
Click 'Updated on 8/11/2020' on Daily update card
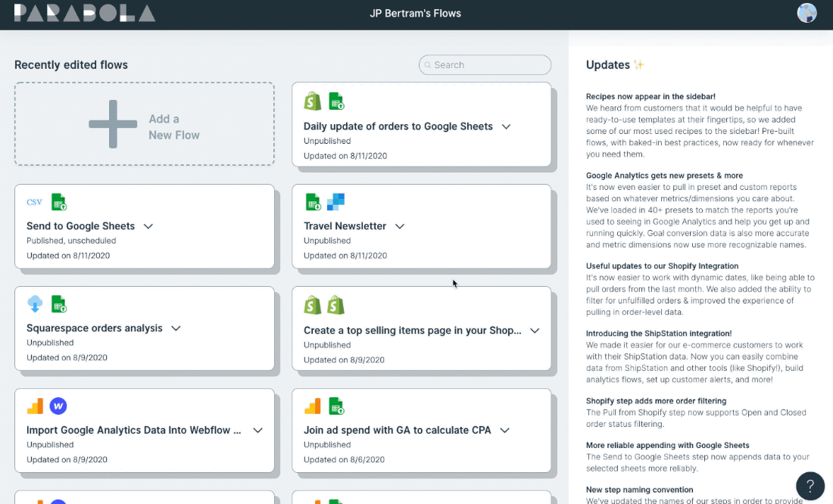(x=345, y=156)
